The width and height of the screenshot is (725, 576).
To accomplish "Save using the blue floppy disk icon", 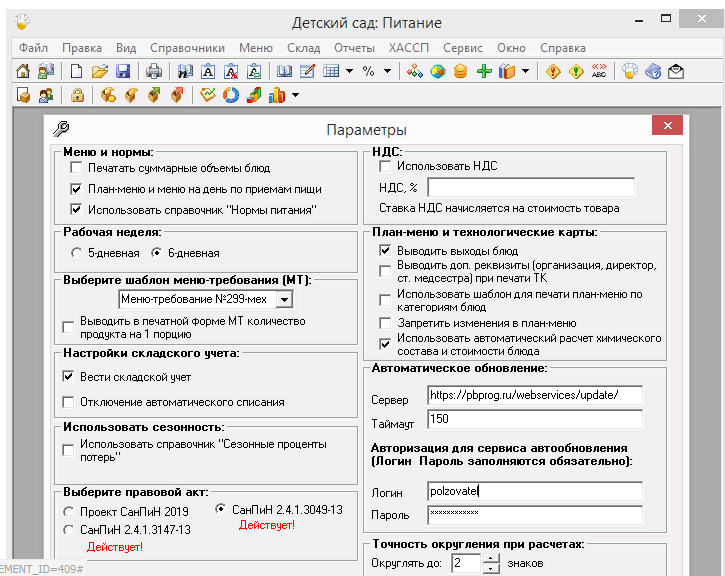I will point(123,71).
